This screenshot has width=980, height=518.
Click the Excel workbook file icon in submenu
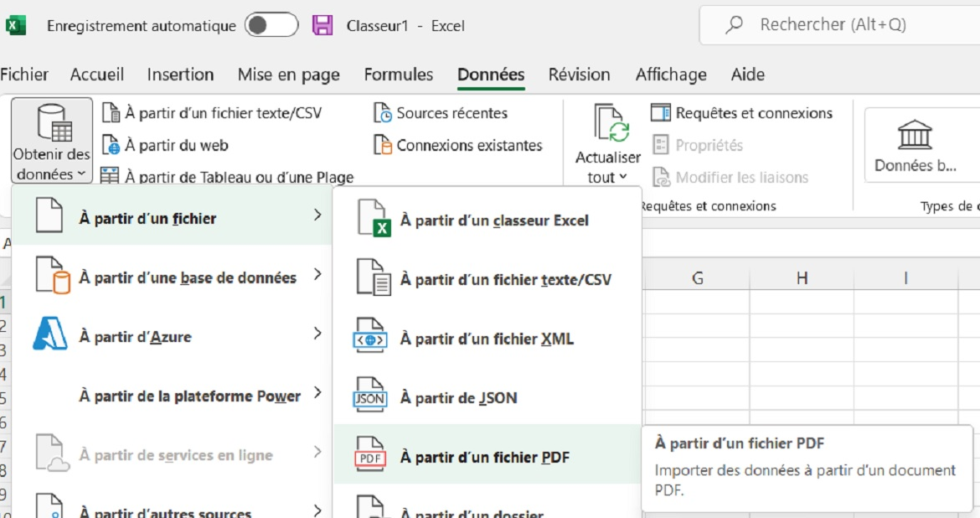point(374,218)
